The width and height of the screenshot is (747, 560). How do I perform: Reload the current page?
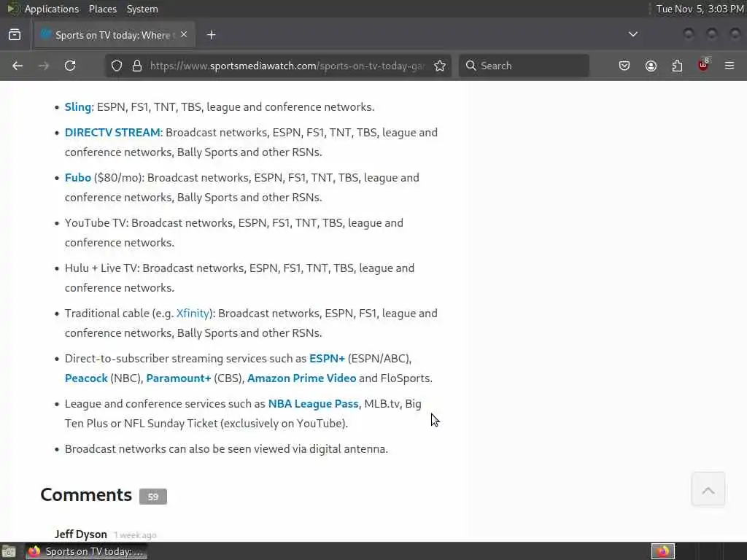coord(70,66)
